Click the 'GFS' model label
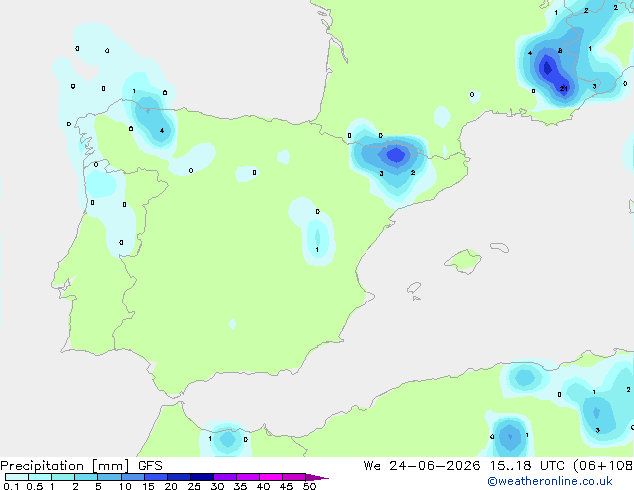The image size is (634, 490). click(150, 465)
